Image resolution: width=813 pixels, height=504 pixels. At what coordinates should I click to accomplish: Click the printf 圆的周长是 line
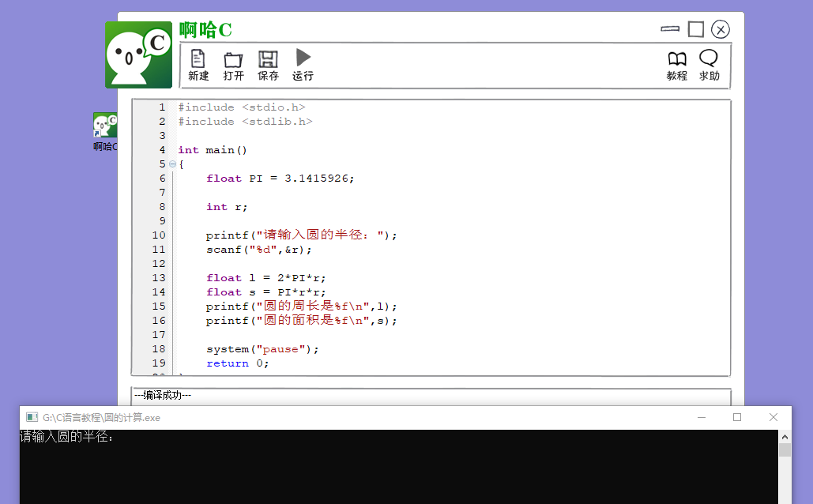[x=301, y=306]
